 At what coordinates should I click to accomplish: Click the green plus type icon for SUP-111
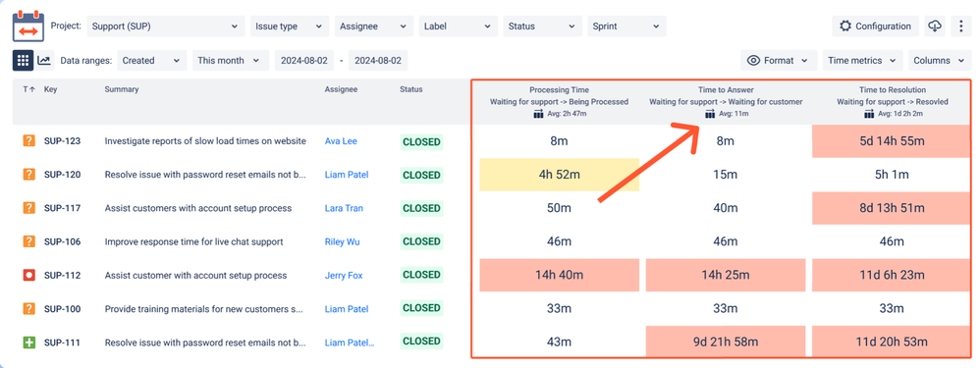point(28,342)
